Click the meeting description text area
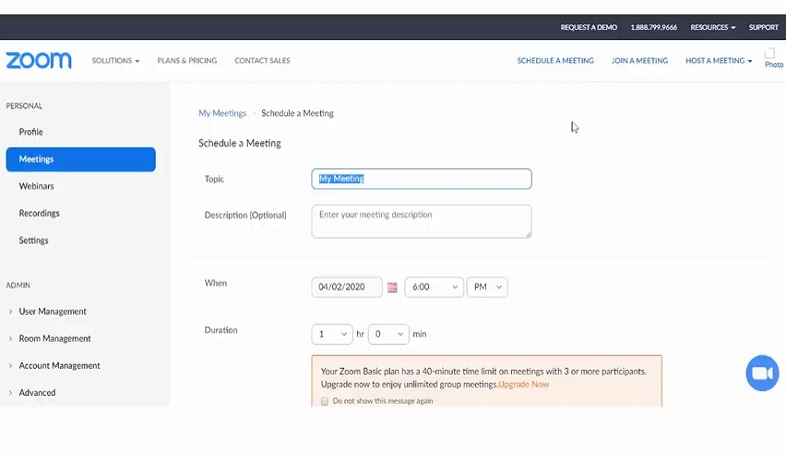 click(421, 221)
